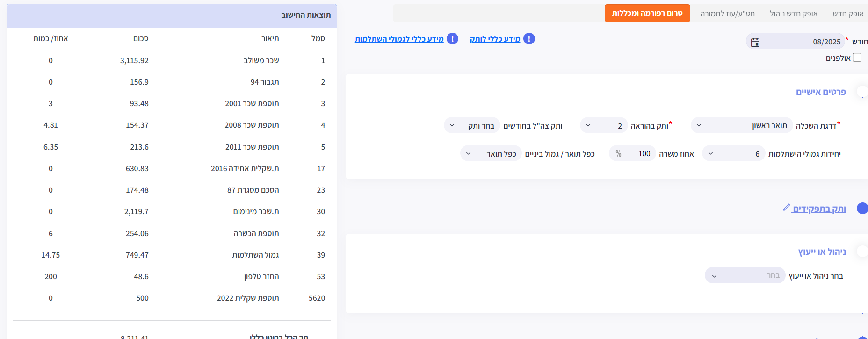Viewport: 868px width, 339px height.
Task: Open the month calendar picker icon
Action: [x=755, y=42]
